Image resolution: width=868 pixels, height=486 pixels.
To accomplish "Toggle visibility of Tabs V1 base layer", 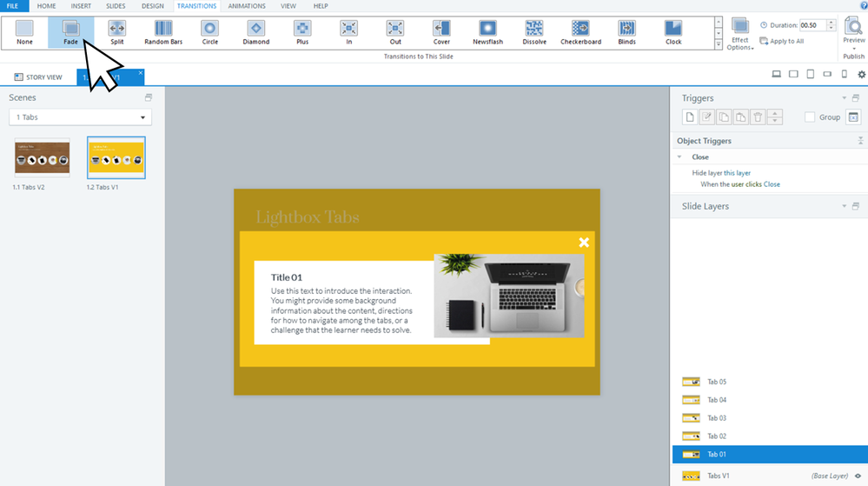I will (x=857, y=476).
